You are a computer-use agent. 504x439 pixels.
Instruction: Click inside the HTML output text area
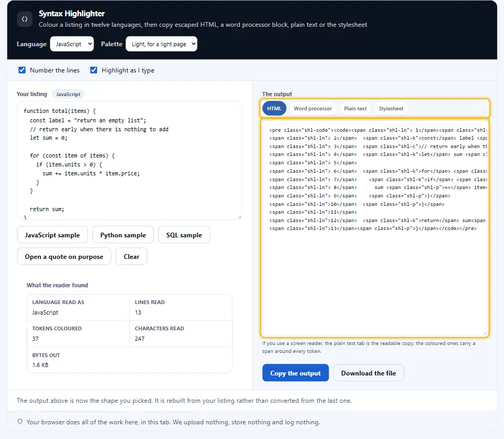point(375,228)
